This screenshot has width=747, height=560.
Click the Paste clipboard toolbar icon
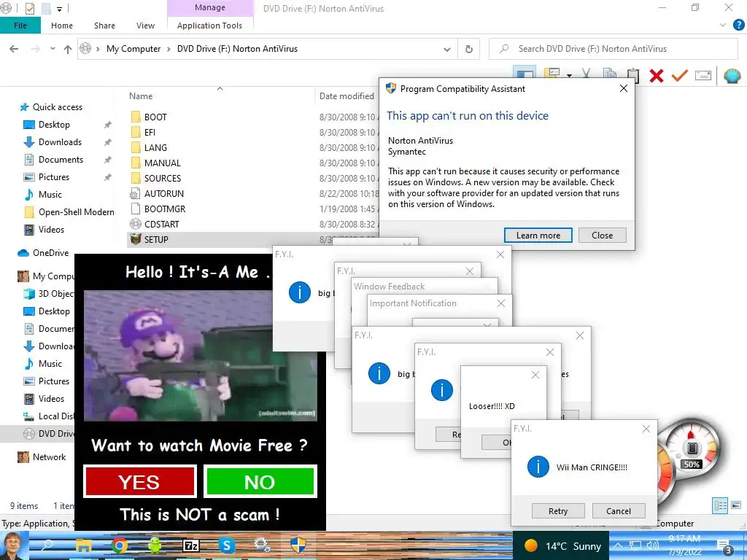pos(632,75)
